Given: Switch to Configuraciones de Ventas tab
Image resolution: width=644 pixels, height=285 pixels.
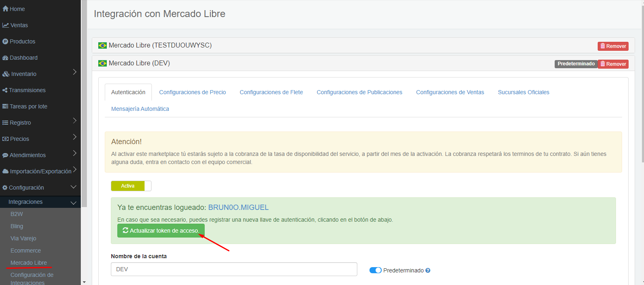Looking at the screenshot, I should coord(450,92).
